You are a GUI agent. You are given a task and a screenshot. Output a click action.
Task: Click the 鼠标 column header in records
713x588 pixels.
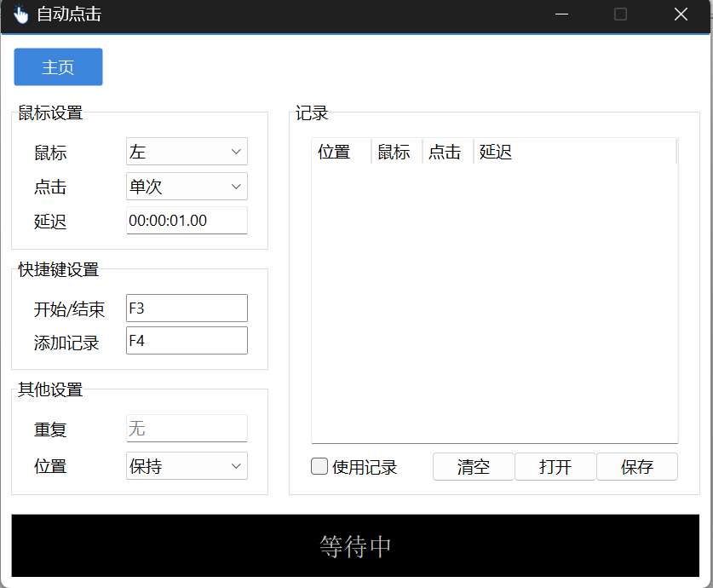(394, 151)
